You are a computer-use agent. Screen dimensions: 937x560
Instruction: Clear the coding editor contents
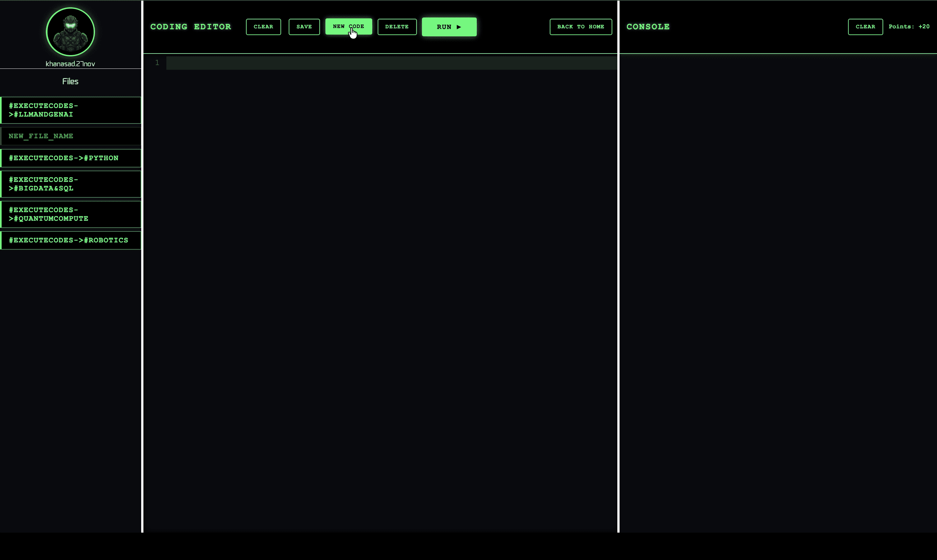[263, 27]
